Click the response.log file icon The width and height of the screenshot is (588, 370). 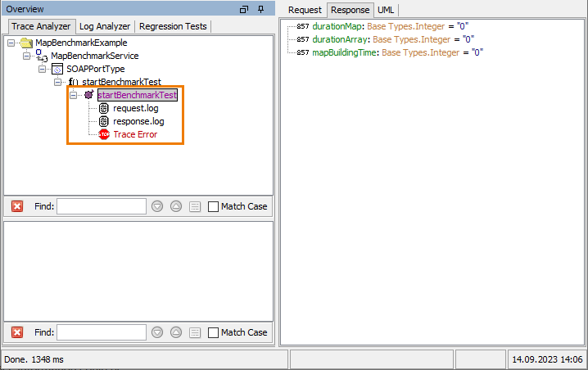(x=104, y=121)
